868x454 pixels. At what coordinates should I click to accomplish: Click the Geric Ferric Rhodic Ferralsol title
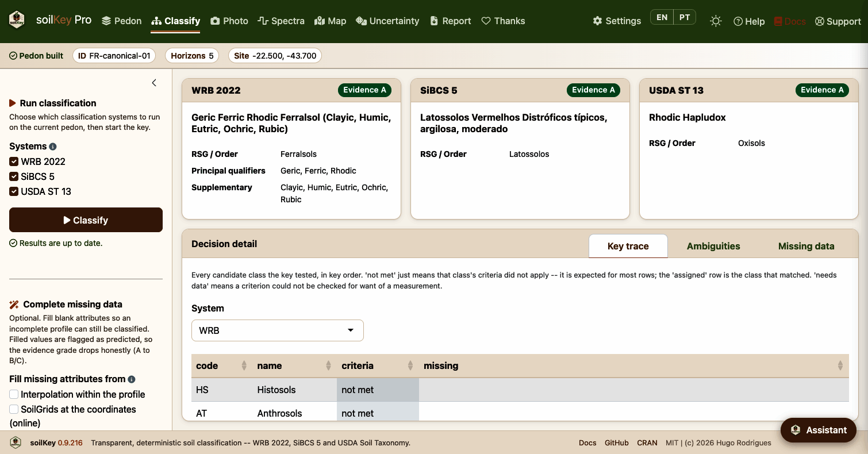click(x=291, y=123)
